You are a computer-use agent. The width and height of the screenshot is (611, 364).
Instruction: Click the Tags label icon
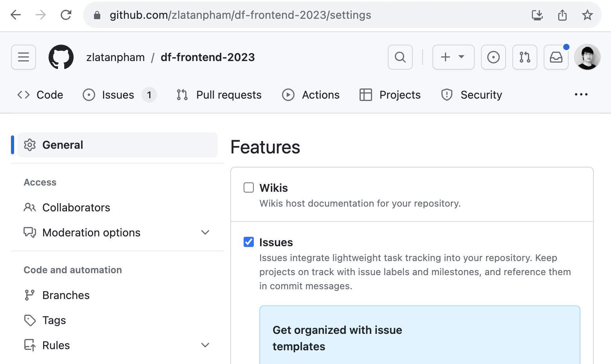click(x=30, y=320)
